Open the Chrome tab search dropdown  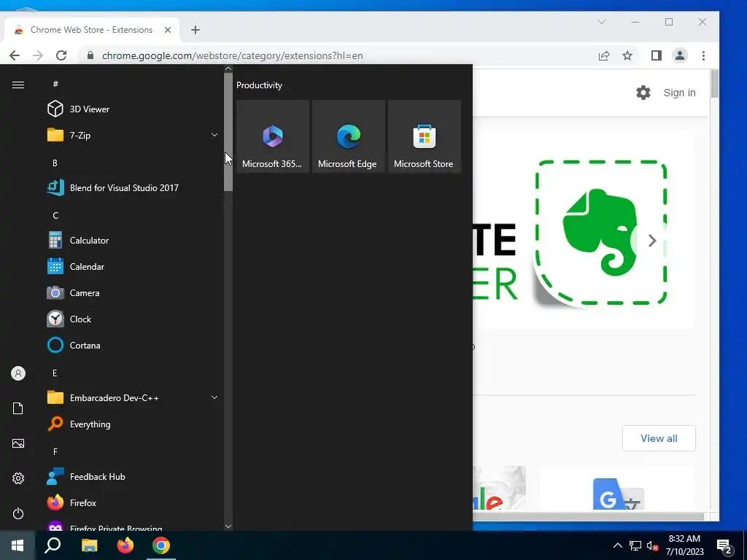[x=602, y=22]
